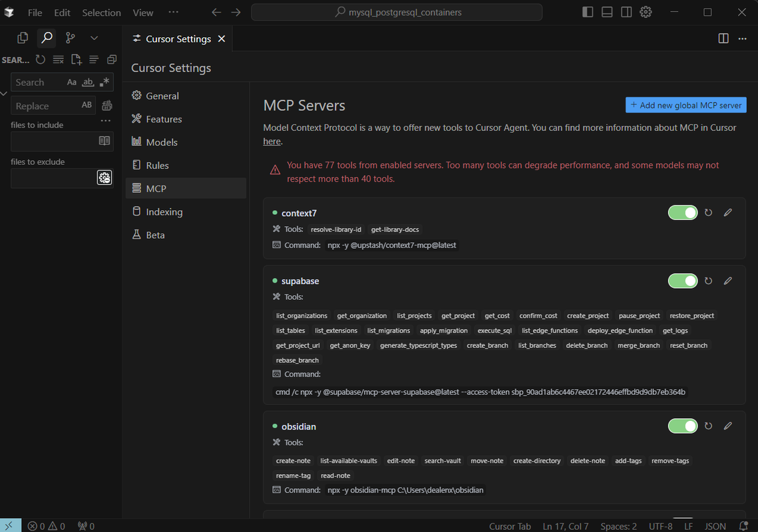Toggle Use Regular Expression option
This screenshot has width=758, height=532.
tap(104, 82)
